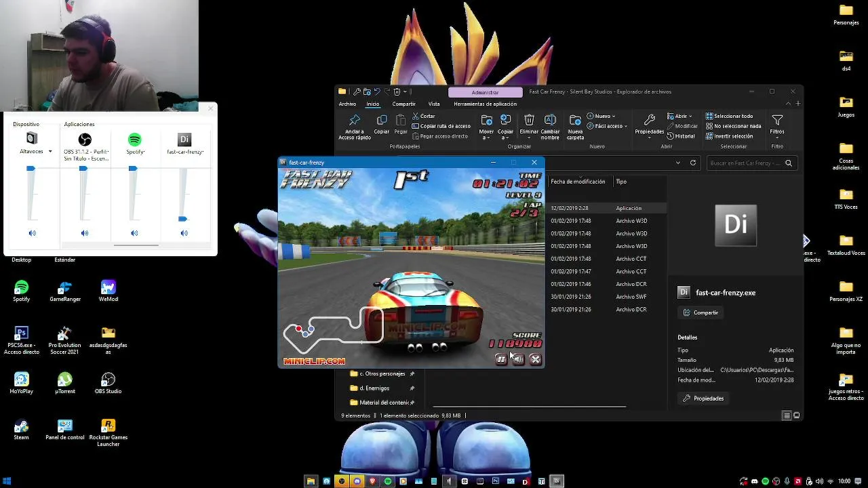Refresh the Explorer folder view
This screenshot has width=868, height=488.
tap(693, 163)
